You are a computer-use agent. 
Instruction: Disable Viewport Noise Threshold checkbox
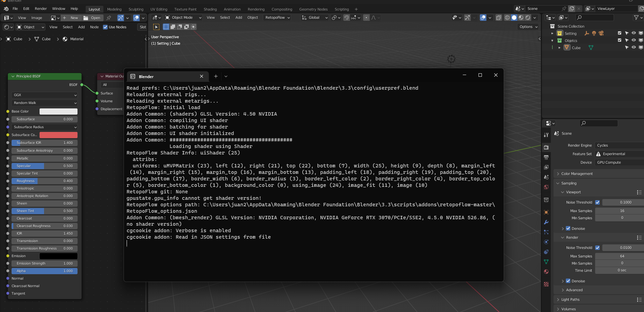597,202
